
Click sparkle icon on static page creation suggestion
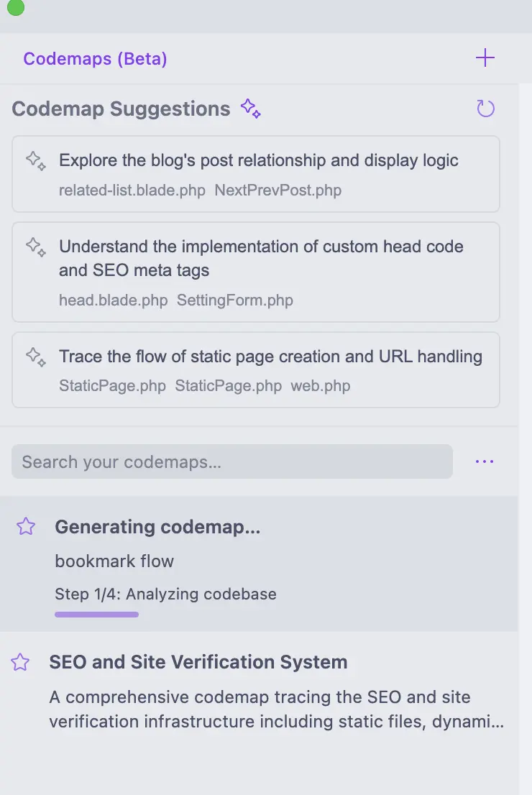[36, 357]
